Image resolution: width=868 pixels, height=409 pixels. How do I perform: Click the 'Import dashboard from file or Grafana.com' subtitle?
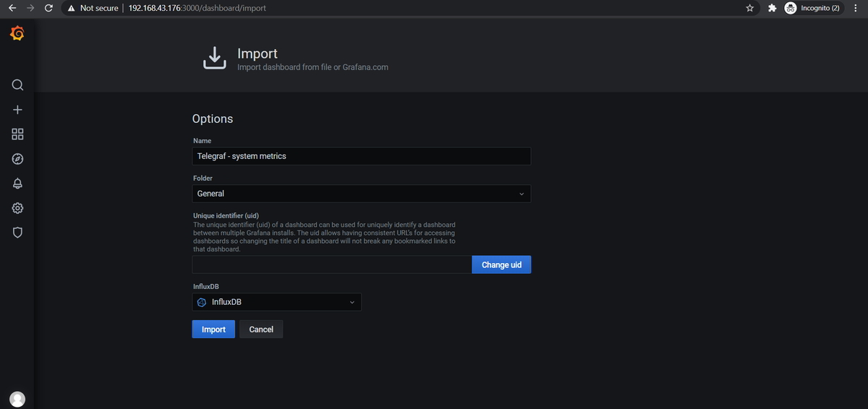tap(312, 67)
